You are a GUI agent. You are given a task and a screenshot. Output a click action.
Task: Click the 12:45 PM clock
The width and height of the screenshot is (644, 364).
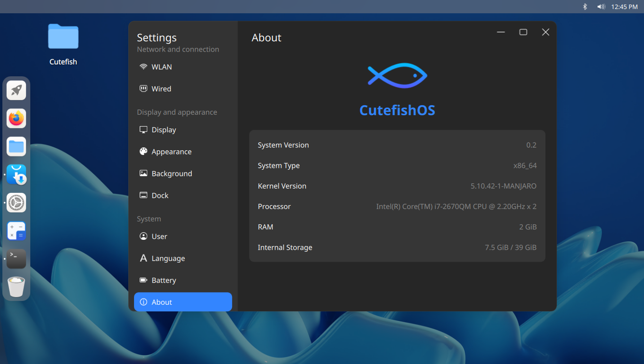[x=624, y=7]
